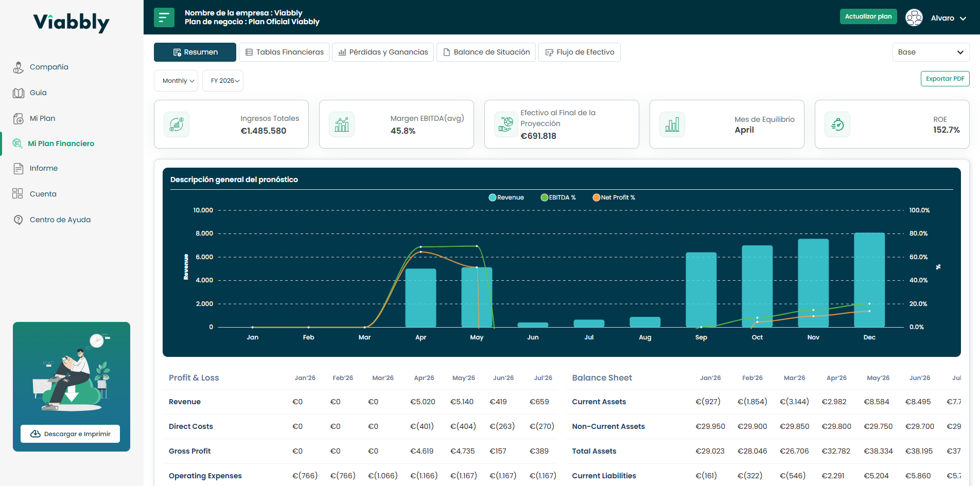Switch to Tablas Financieras tab

coord(285,52)
